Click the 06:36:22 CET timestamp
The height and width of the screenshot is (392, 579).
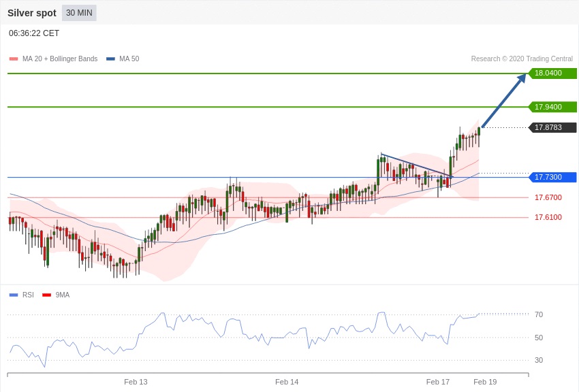point(34,33)
